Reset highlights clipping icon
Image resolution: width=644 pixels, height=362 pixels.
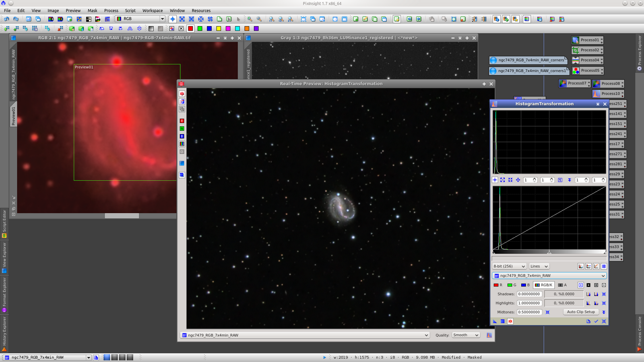(x=604, y=303)
